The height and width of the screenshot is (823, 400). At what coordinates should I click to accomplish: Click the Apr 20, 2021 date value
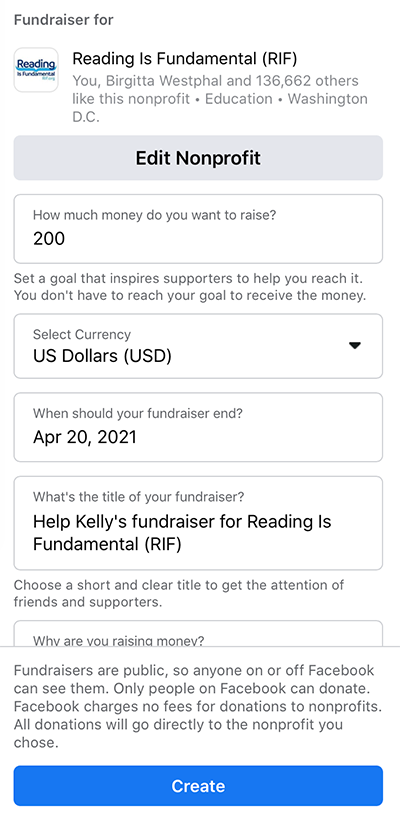tap(85, 437)
